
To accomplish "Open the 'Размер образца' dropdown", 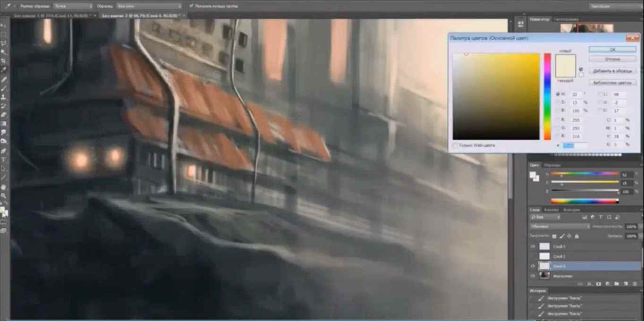I will 73,6.
